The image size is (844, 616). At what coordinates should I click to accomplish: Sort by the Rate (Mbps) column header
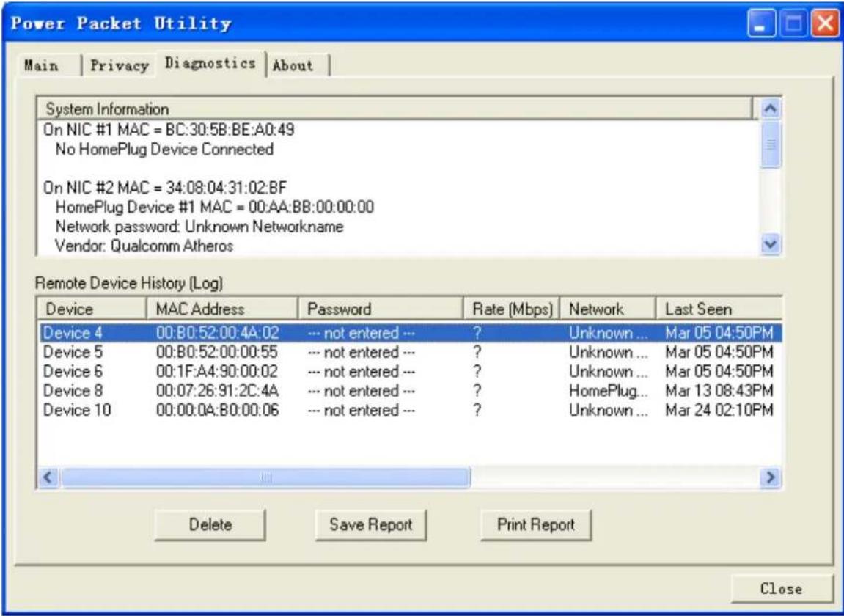tap(512, 309)
